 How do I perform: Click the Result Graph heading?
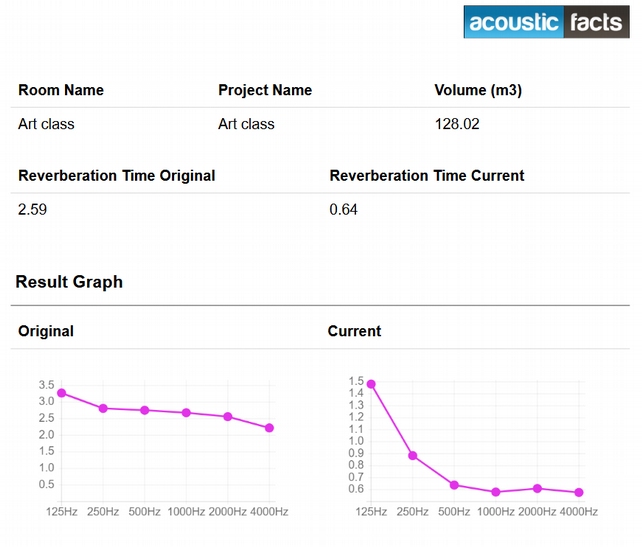(x=69, y=282)
